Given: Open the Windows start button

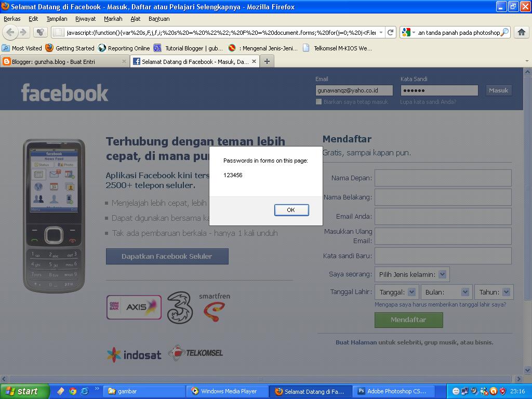Looking at the screenshot, I should (24, 391).
